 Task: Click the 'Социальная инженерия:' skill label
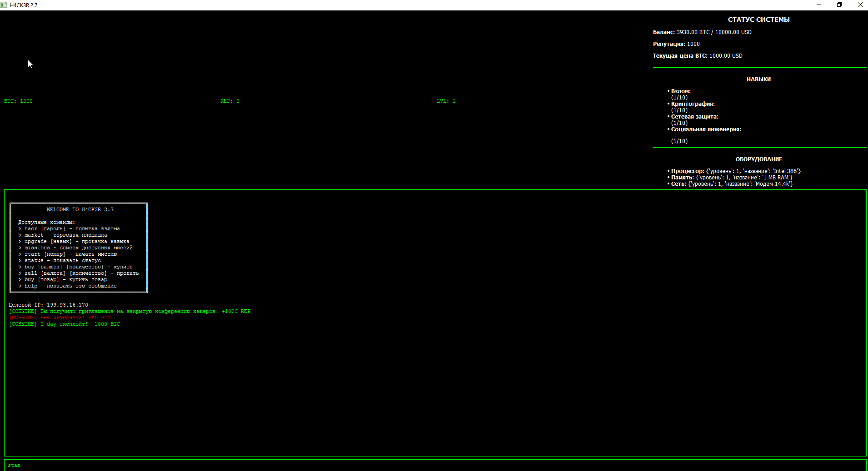point(706,129)
